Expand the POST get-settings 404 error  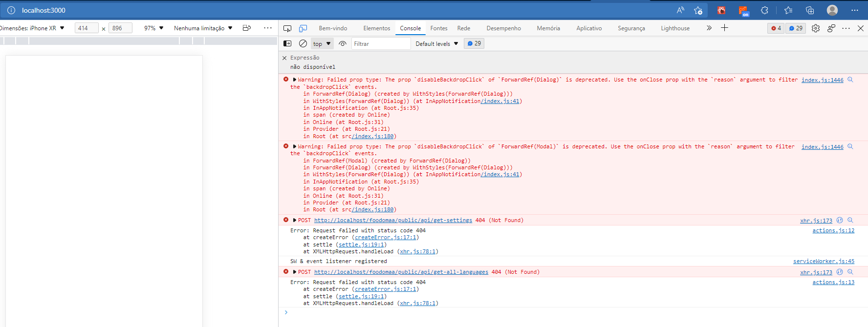295,220
